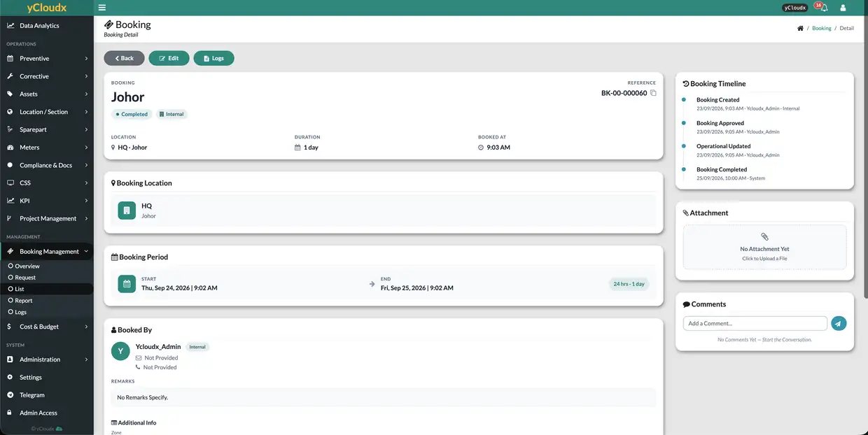
Task: Click the yCloudx tenant badge
Action: pos(794,8)
